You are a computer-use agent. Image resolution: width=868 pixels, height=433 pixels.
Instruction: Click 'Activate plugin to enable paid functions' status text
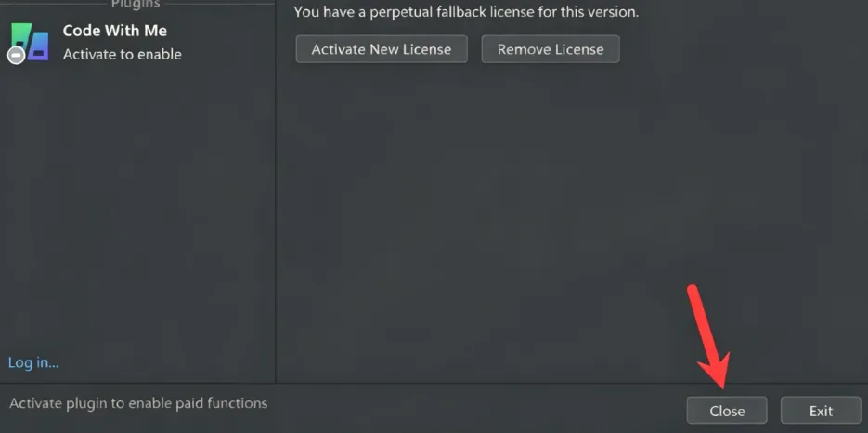pyautogui.click(x=138, y=403)
